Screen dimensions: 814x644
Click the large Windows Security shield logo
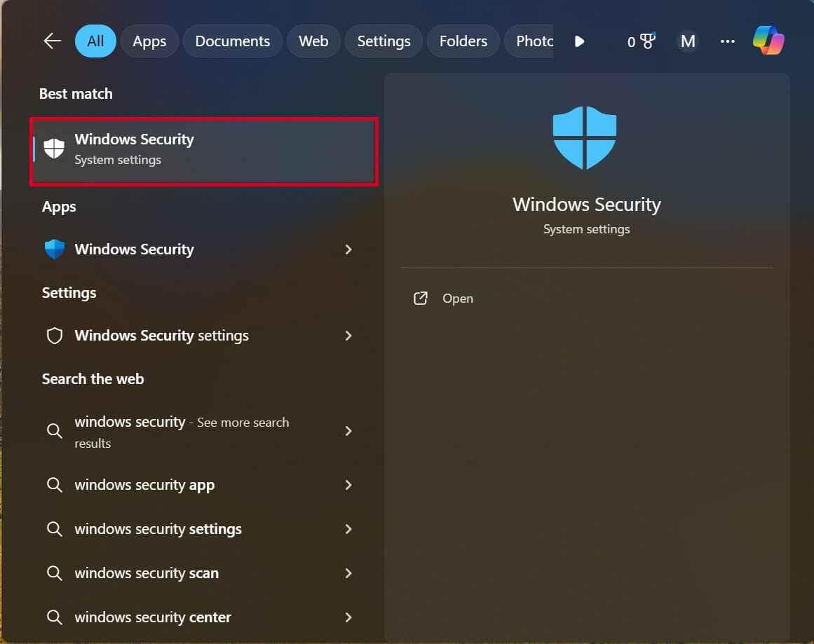pyautogui.click(x=585, y=137)
